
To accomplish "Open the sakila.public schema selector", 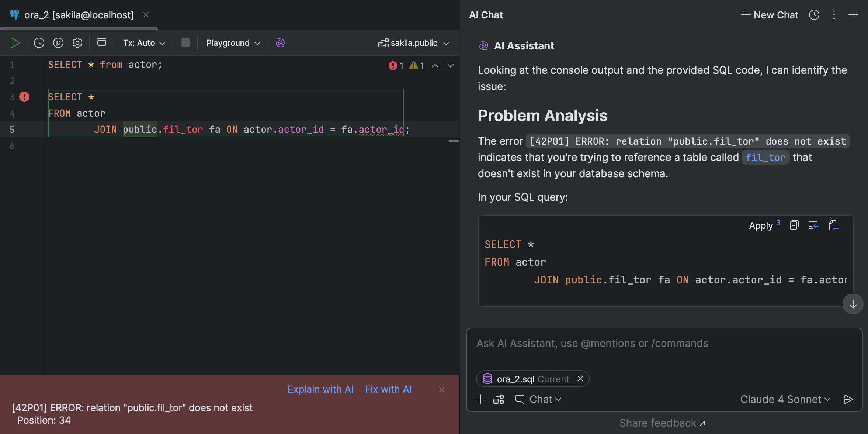I will [x=413, y=43].
